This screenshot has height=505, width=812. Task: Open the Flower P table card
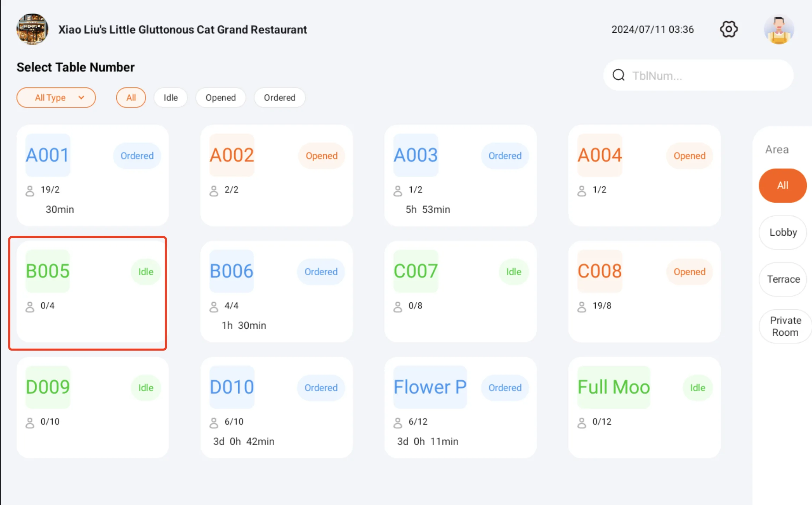click(x=460, y=408)
